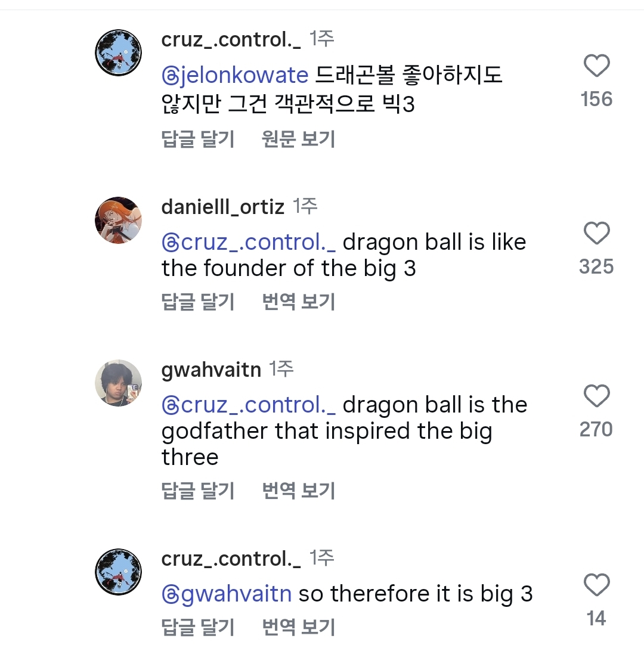Like danielll_ortiz's comment with the heart icon
The image size is (644, 651).
point(596,234)
